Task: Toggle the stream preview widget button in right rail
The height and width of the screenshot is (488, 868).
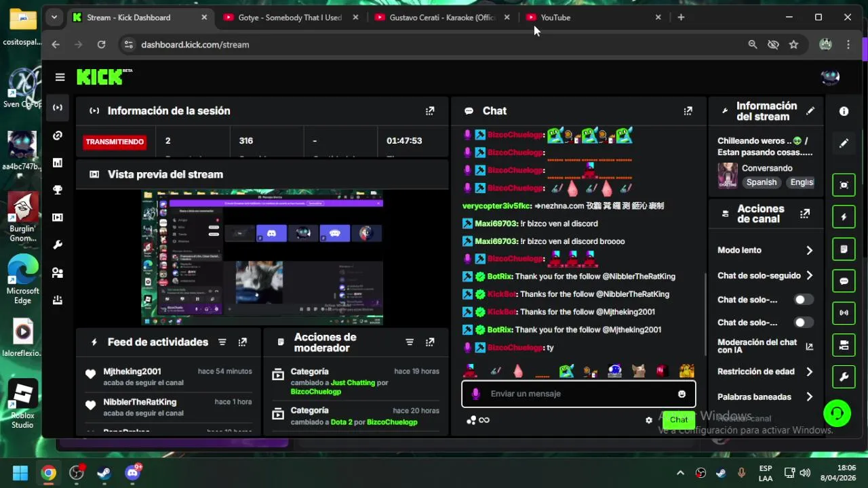Action: (x=844, y=185)
